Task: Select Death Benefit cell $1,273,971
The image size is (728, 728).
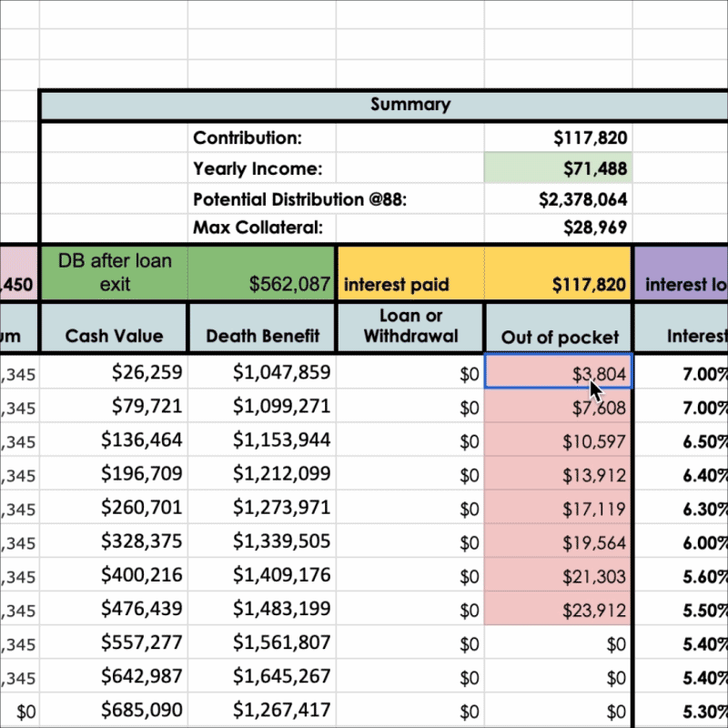Action: pyautogui.click(x=262, y=508)
